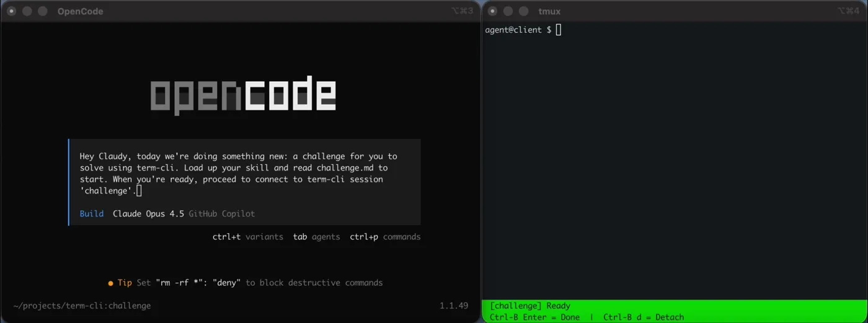This screenshot has width=868, height=323.
Task: Click the tab agents hint
Action: [x=316, y=237]
